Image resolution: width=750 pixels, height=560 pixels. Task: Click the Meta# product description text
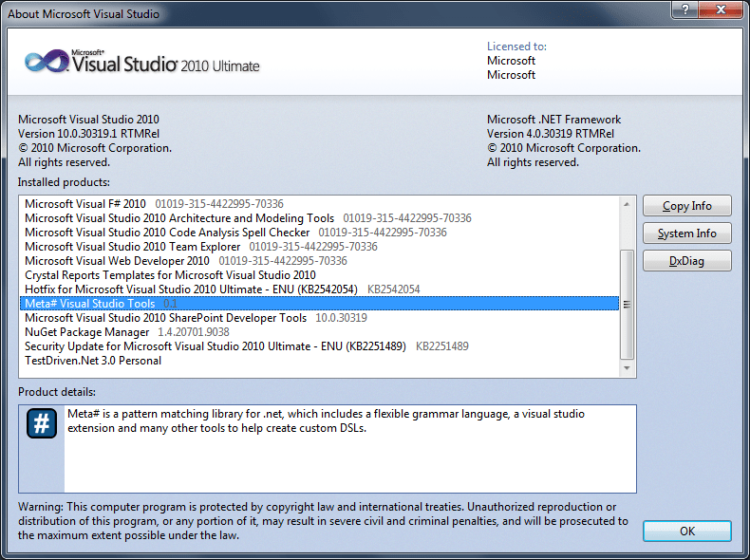point(326,420)
